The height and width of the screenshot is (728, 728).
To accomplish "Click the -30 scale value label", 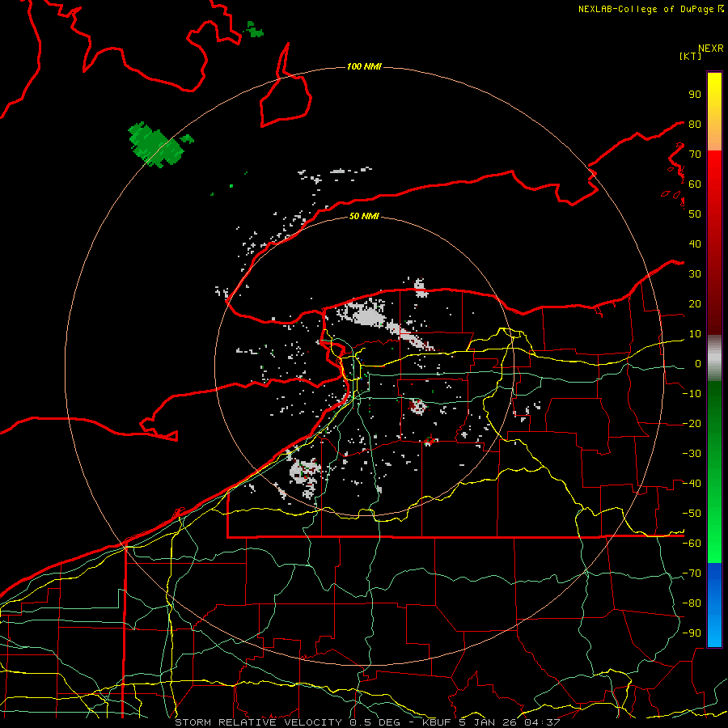I will (x=692, y=454).
